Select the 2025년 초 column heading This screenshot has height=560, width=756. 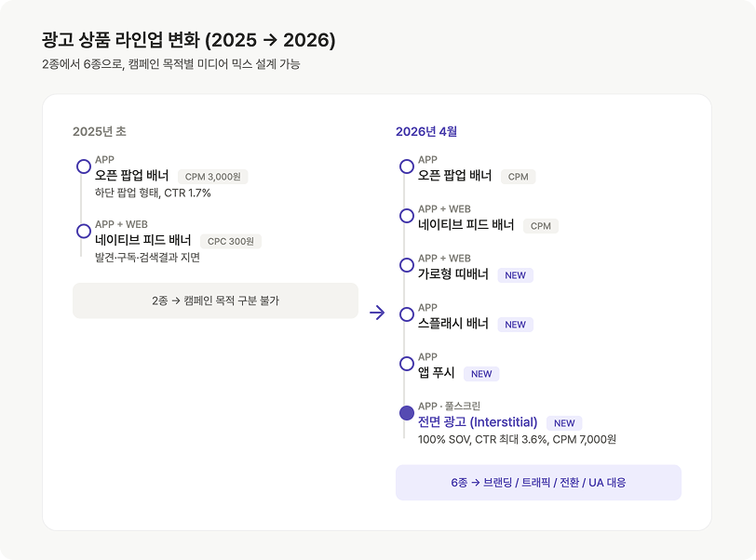[x=99, y=131]
